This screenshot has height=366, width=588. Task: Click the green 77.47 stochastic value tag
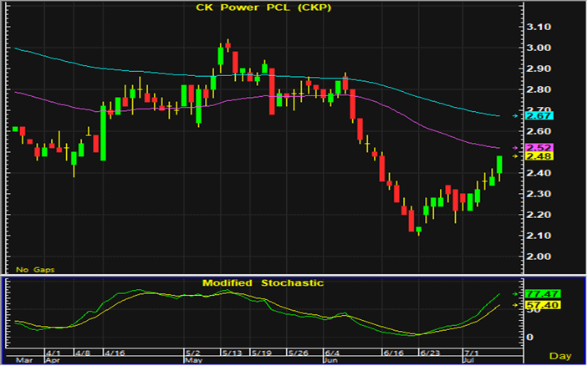[536, 295]
